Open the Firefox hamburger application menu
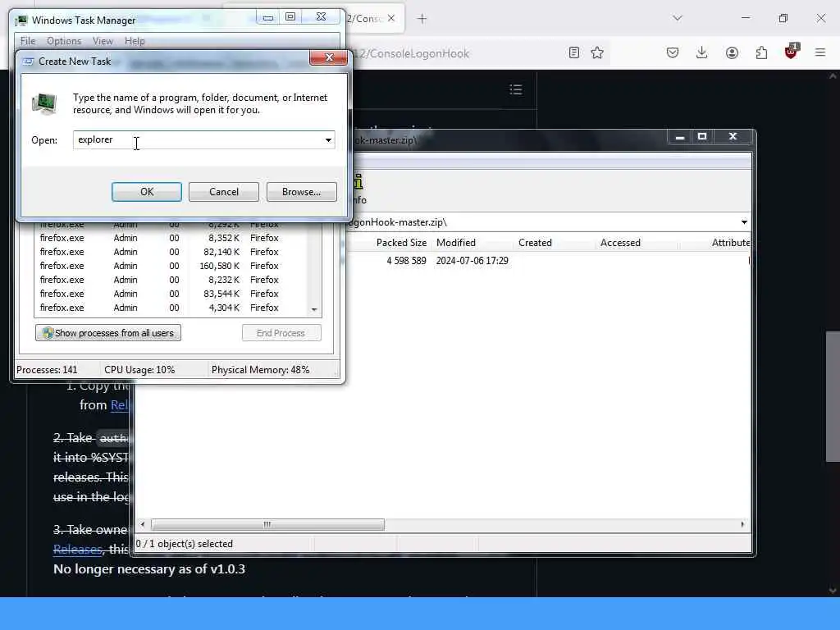The image size is (840, 630). (820, 52)
